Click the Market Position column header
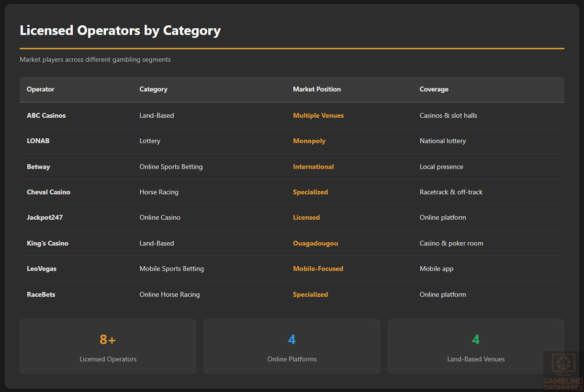 [x=316, y=90]
